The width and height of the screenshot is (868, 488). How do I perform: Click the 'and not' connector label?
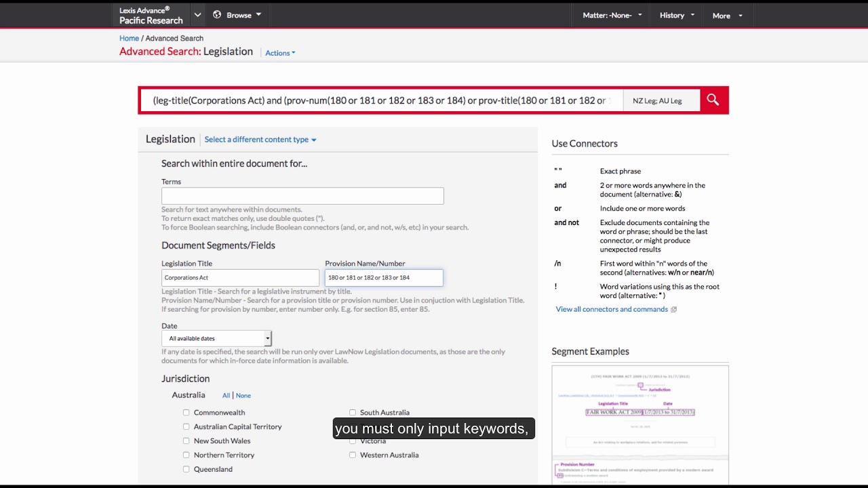tap(566, 222)
